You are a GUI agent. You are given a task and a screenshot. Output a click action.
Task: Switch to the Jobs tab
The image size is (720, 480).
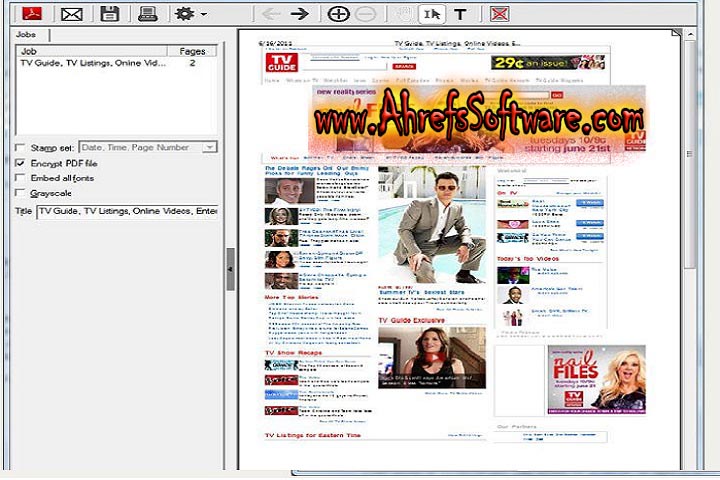[x=26, y=34]
